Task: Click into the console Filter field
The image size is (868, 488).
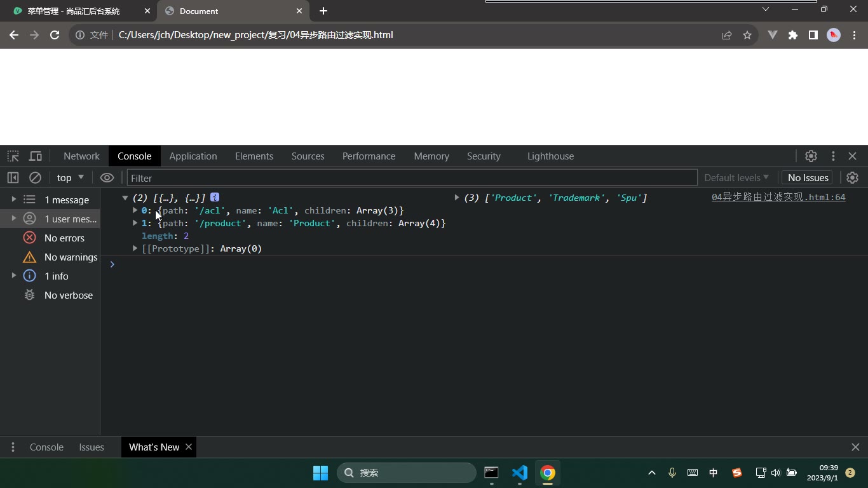Action: [412, 178]
